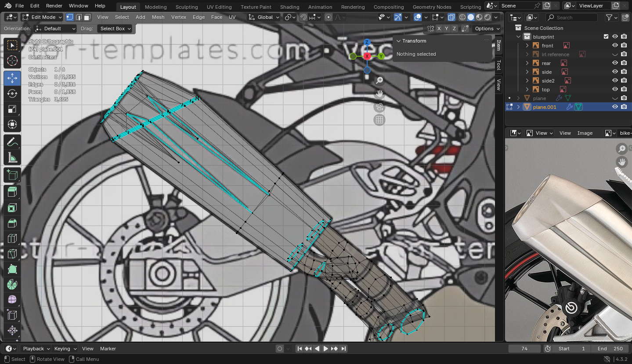Enable face select mode
632x364 pixels.
tap(87, 17)
